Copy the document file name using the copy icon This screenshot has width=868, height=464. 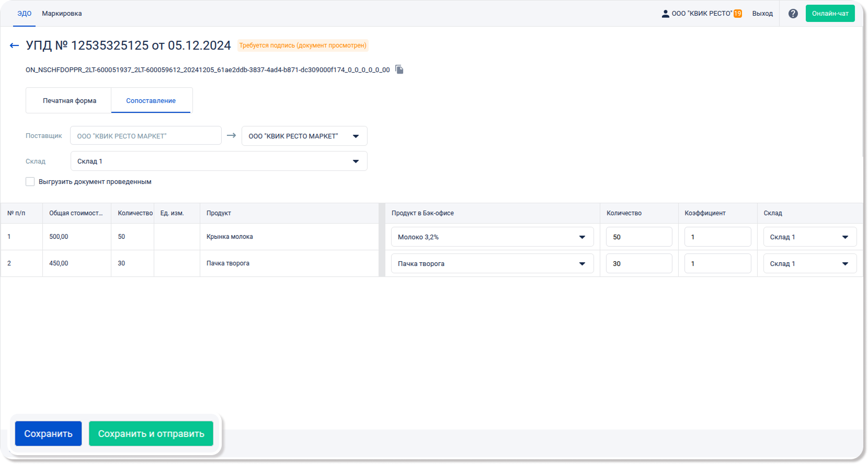[399, 69]
